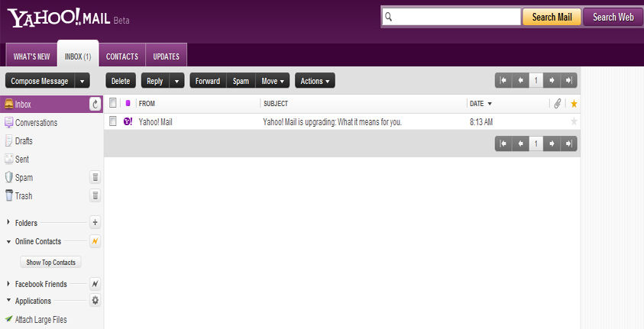Click inside the mail search field
The width and height of the screenshot is (644, 329).
click(451, 17)
